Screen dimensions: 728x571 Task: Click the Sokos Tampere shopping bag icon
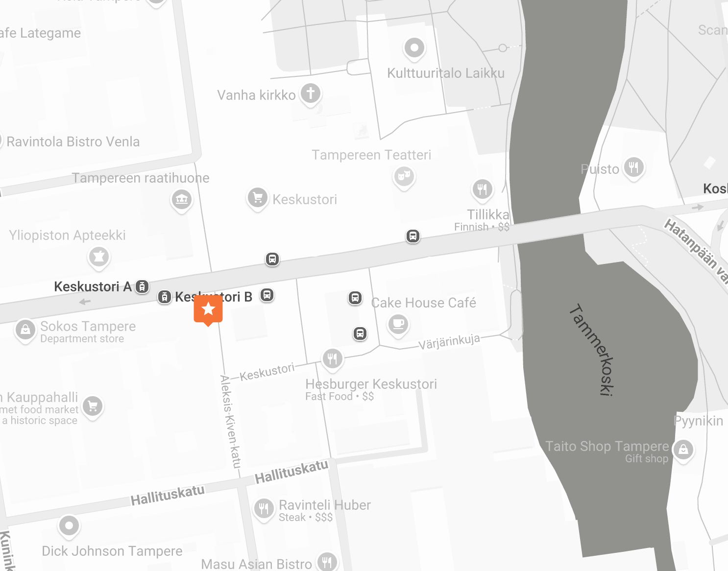[25, 330]
